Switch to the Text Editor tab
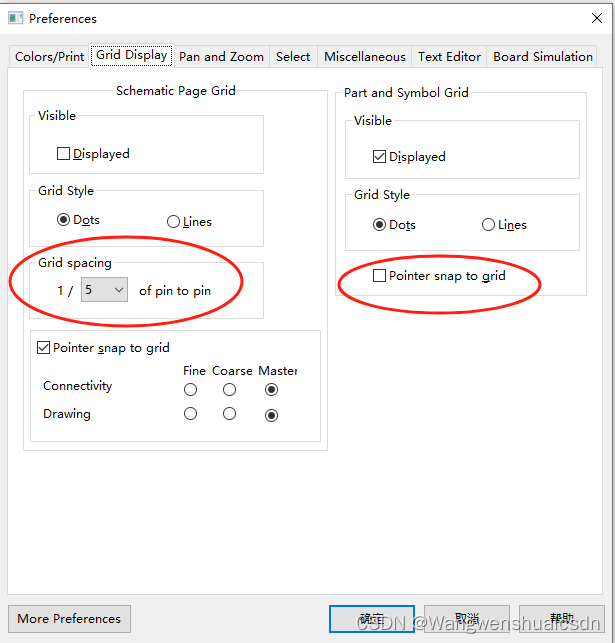 click(x=449, y=56)
